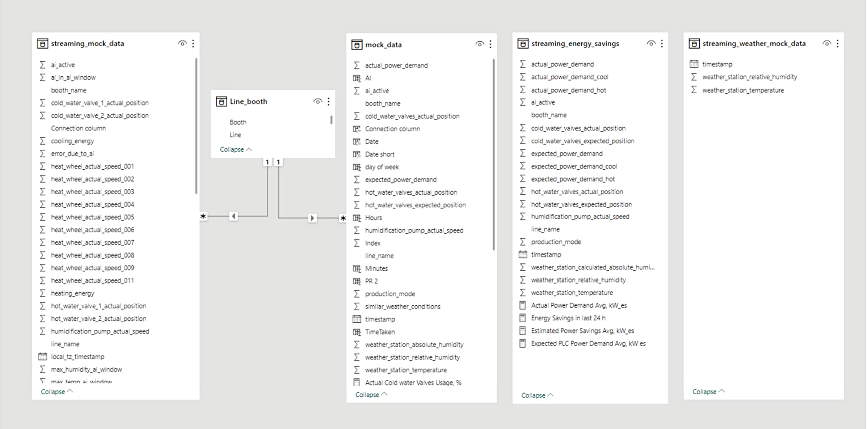Click the table icon on streaming_mock_data header
The image size is (868, 429).
[43, 43]
